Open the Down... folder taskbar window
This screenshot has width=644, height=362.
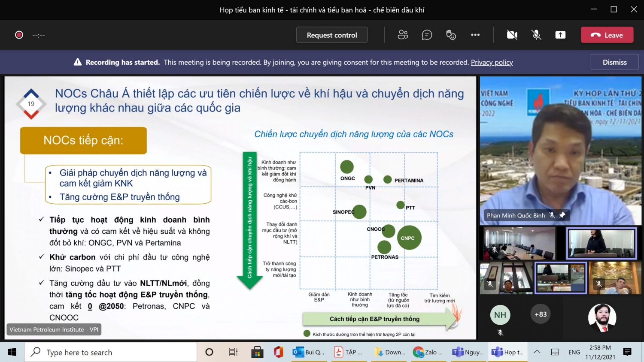(x=390, y=352)
